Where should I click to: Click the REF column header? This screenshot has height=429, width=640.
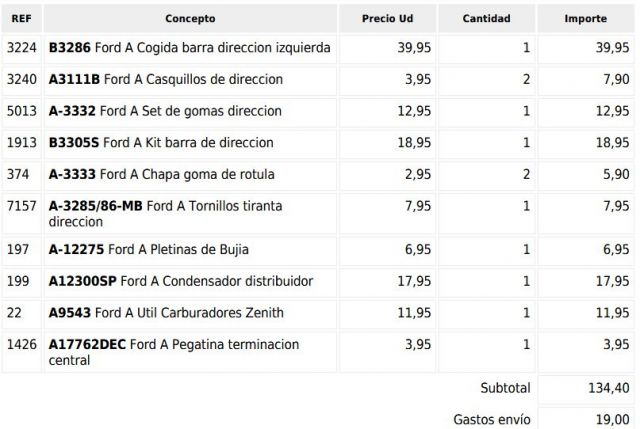pyautogui.click(x=20, y=19)
